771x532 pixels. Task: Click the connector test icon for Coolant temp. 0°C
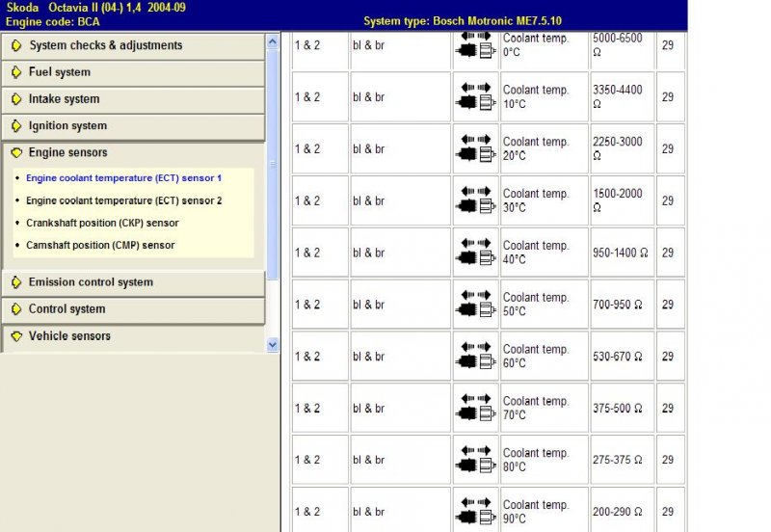(475, 44)
